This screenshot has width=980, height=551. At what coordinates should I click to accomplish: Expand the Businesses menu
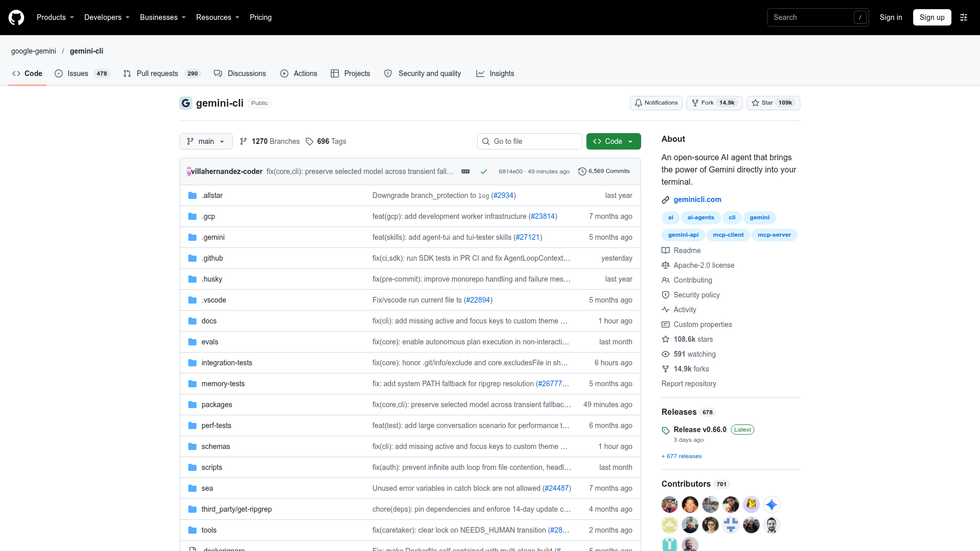point(163,17)
